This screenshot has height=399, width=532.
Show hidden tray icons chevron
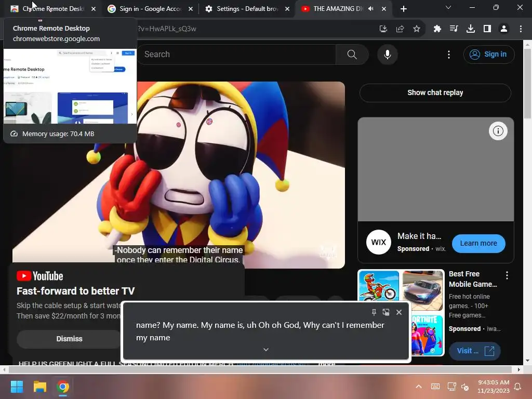click(419, 387)
